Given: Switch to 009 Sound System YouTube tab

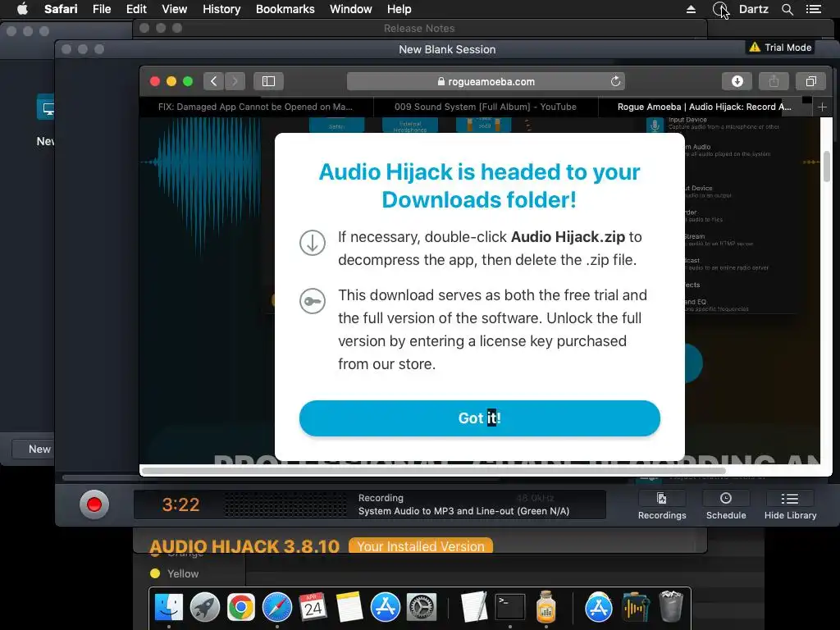Looking at the screenshot, I should point(486,107).
